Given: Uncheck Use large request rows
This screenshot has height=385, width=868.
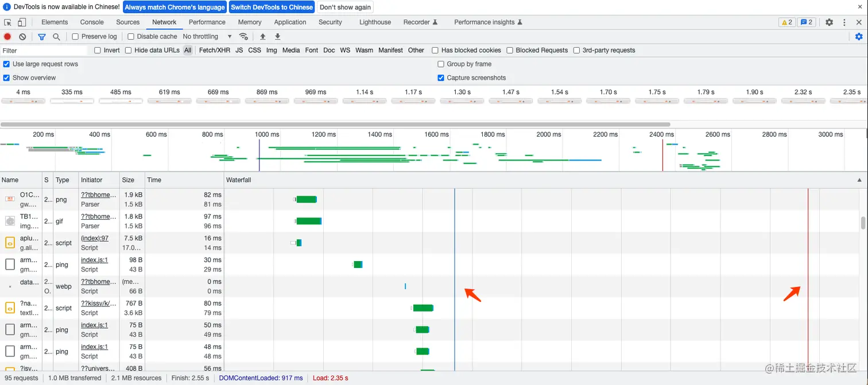Looking at the screenshot, I should click(x=7, y=64).
